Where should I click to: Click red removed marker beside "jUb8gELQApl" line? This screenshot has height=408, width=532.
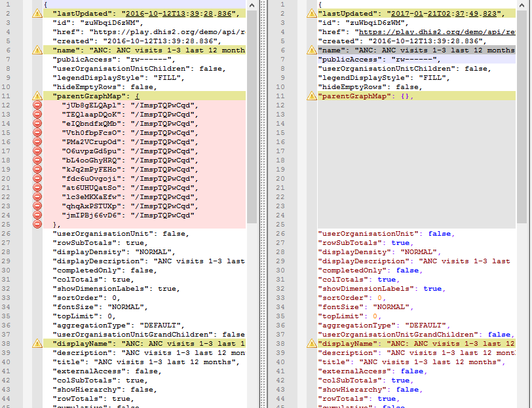[37, 105]
